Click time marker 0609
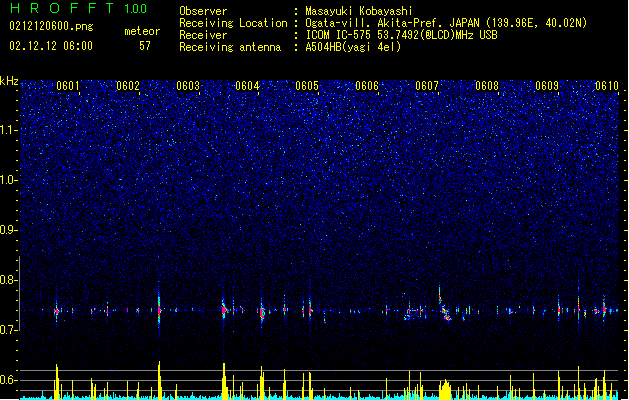 coord(547,86)
